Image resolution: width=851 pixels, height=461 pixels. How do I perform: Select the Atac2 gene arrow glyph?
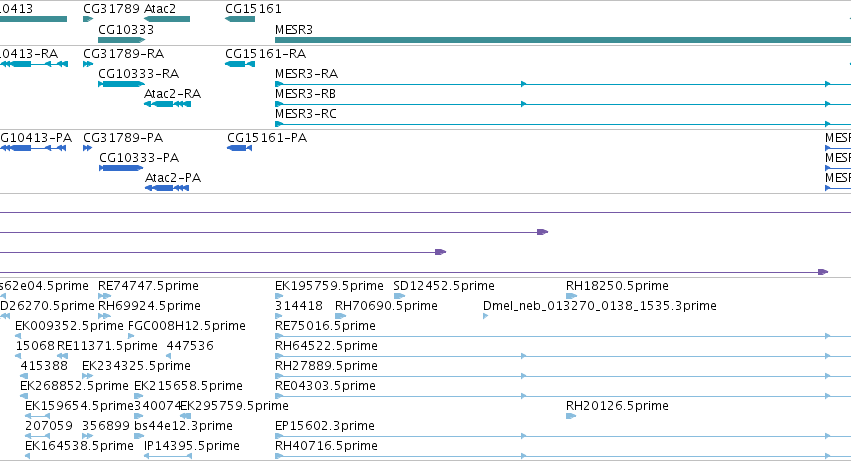167,19
